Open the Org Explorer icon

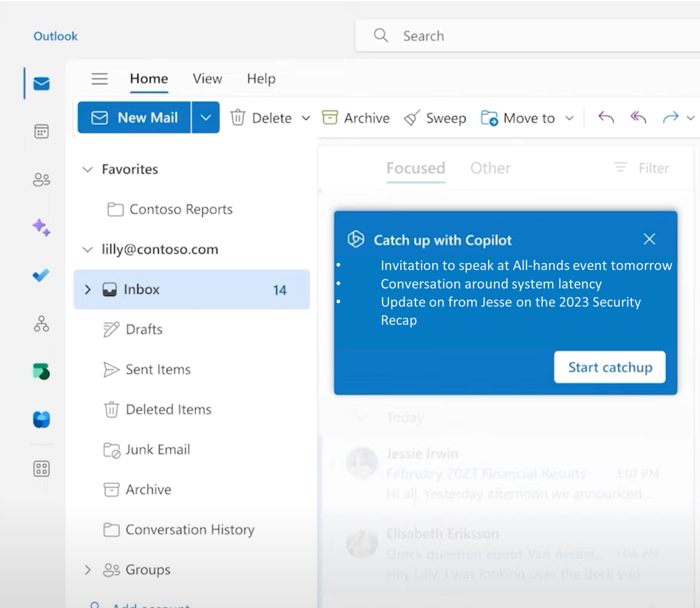(x=41, y=324)
